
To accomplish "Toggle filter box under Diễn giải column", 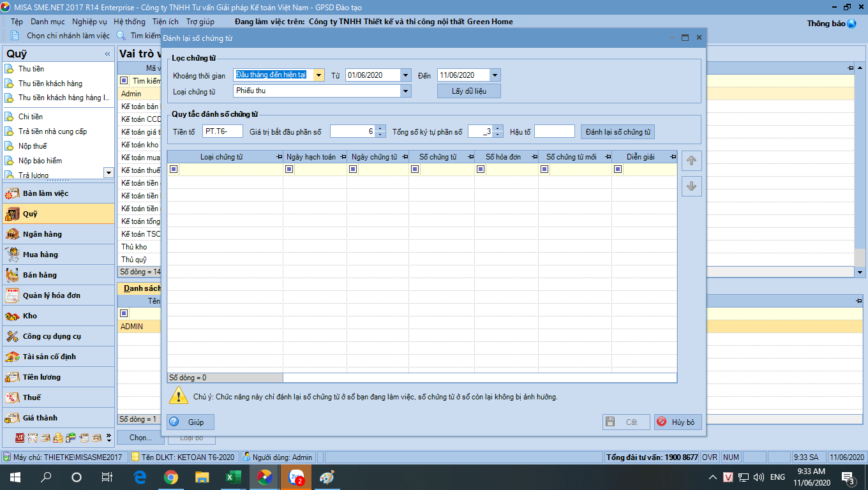I will click(x=618, y=169).
